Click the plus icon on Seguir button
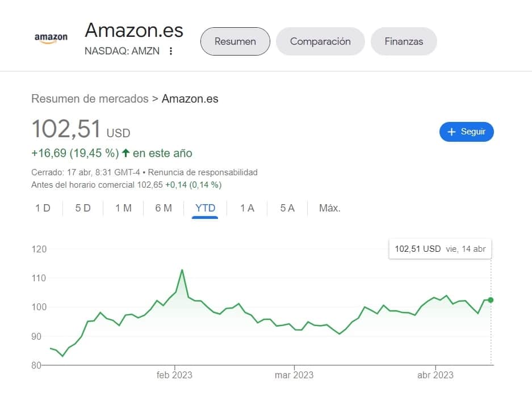 [452, 132]
